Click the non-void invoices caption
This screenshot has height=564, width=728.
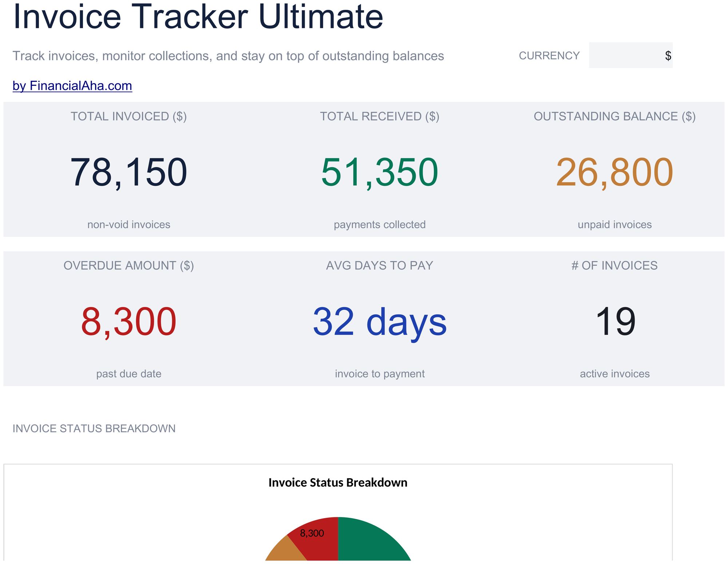coord(128,225)
